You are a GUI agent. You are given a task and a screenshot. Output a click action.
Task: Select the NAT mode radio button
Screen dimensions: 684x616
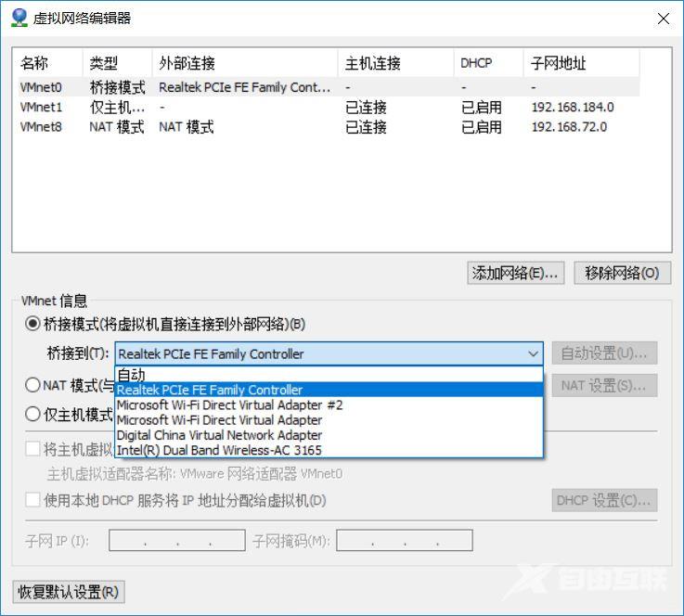point(33,385)
